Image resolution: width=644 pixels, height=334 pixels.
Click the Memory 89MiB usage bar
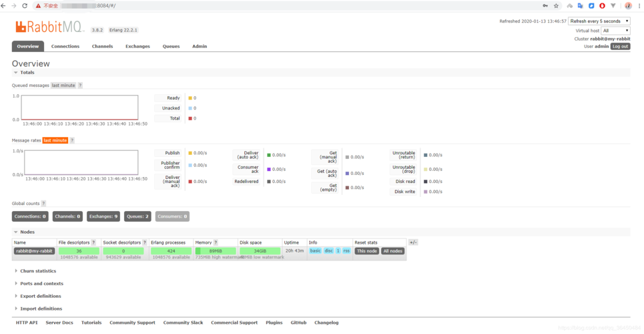pos(216,251)
